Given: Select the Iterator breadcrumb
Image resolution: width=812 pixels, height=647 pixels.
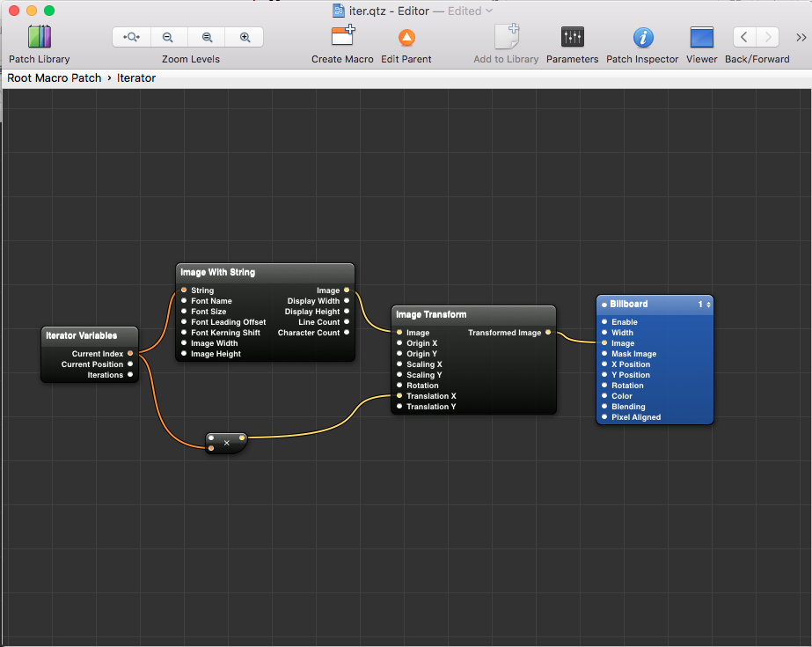Looking at the screenshot, I should click(136, 78).
